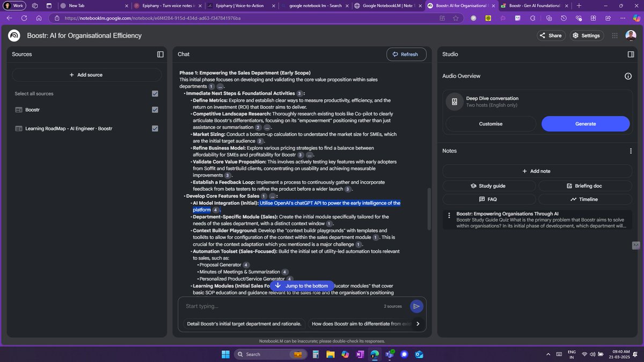The width and height of the screenshot is (644, 362).
Task: Add this page to favorites
Action: click(x=456, y=18)
